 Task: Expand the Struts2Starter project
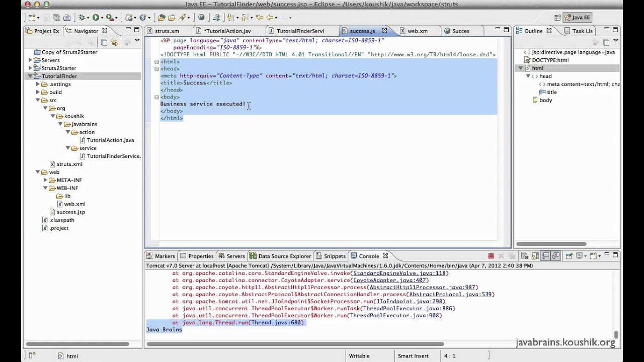click(30, 68)
